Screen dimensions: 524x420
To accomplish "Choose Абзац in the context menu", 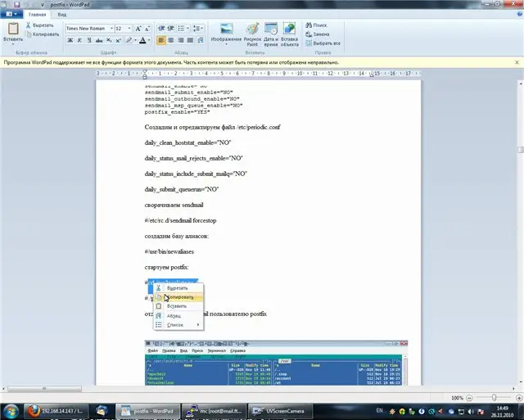I will click(x=178, y=315).
